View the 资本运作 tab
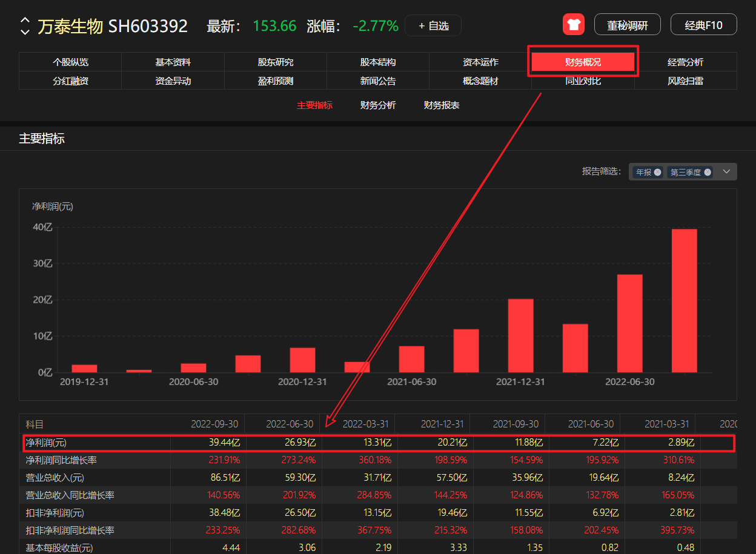 tap(480, 62)
